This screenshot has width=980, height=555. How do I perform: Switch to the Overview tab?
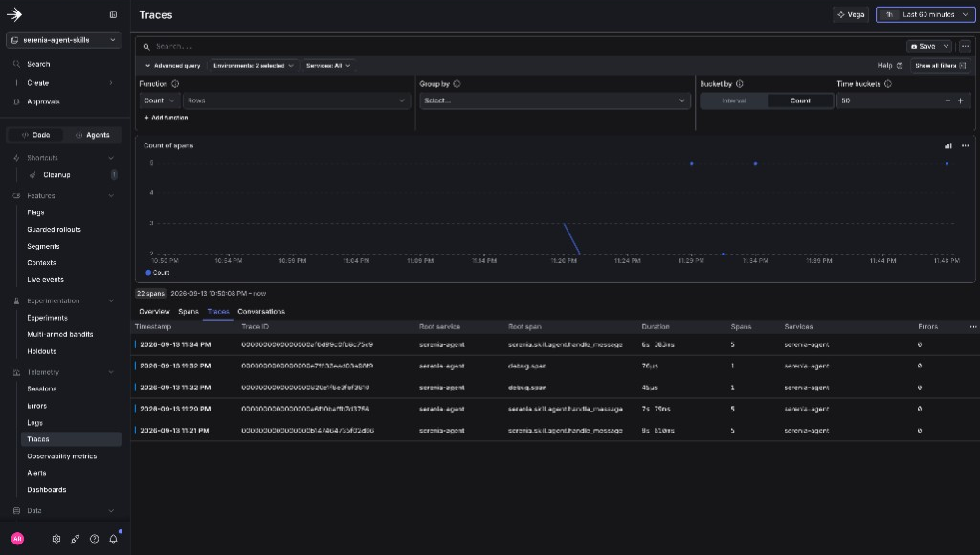(x=154, y=311)
